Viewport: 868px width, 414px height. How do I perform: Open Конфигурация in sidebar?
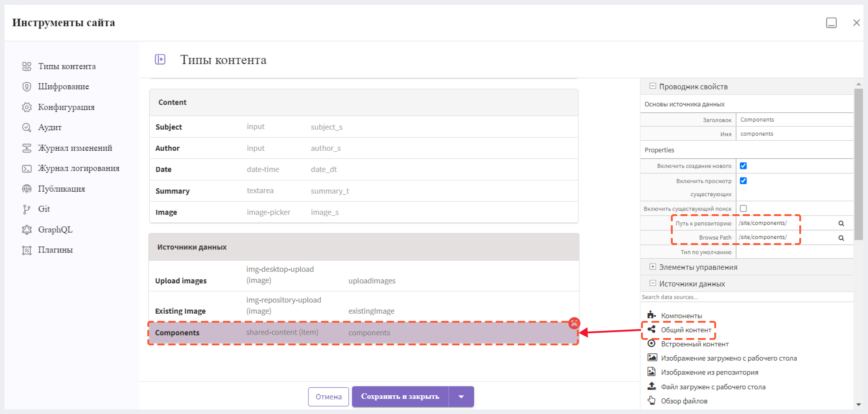click(66, 107)
